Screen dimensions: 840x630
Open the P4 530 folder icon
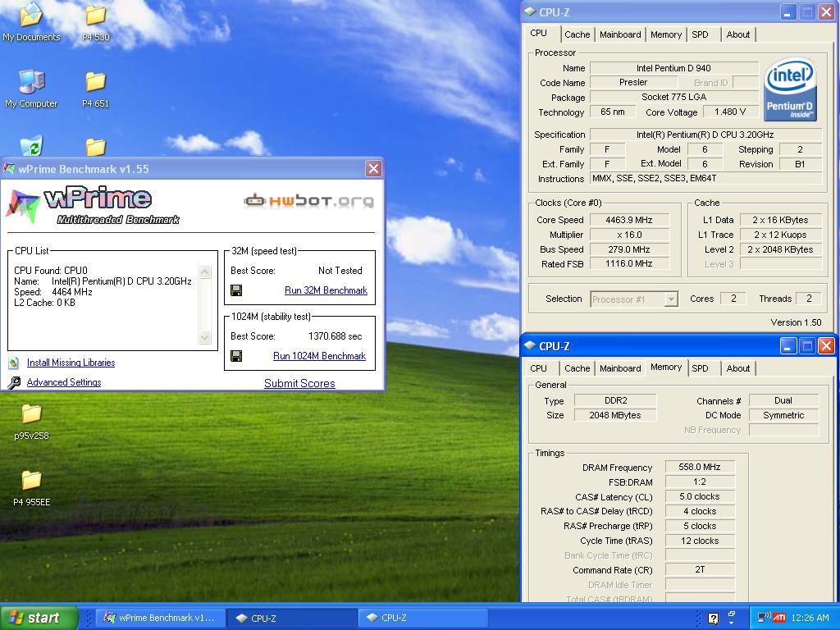pyautogui.click(x=95, y=22)
